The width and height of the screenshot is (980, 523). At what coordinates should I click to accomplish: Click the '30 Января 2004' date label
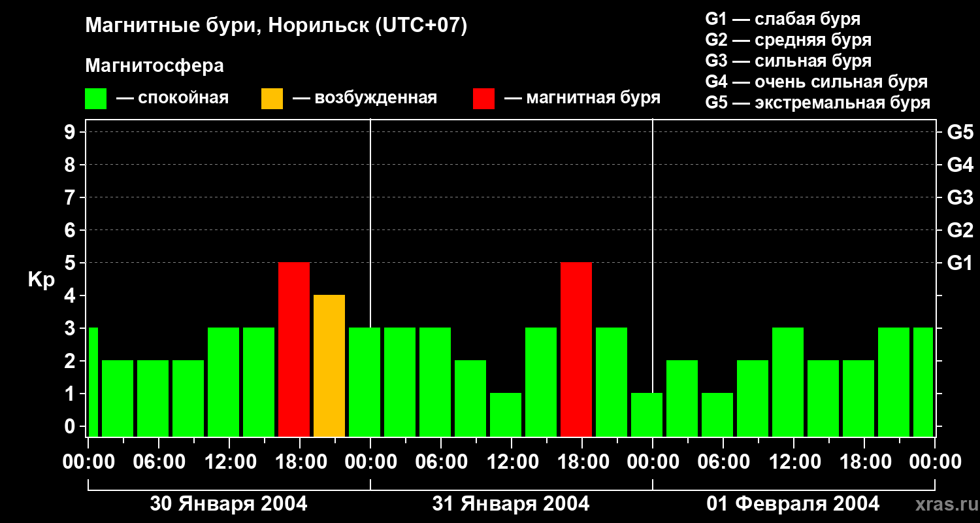click(x=229, y=504)
